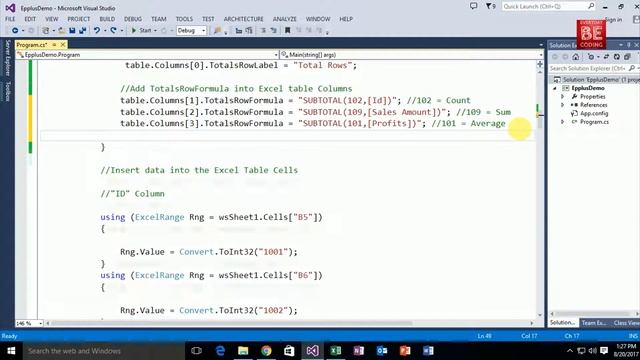Open Excel from the Windows taskbar
The height and width of the screenshot is (360, 640).
coord(336,351)
